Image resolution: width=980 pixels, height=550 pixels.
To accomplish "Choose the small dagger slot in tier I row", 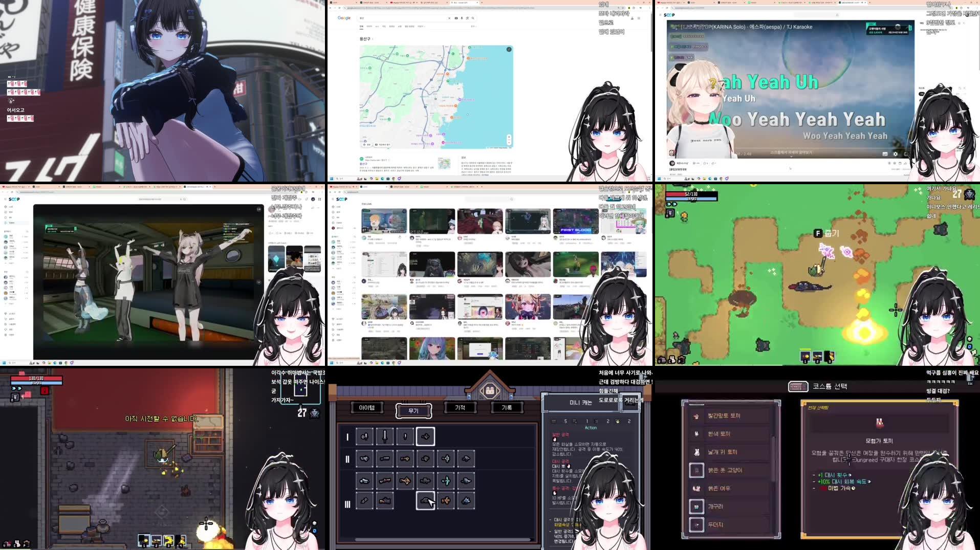I will [x=405, y=436].
